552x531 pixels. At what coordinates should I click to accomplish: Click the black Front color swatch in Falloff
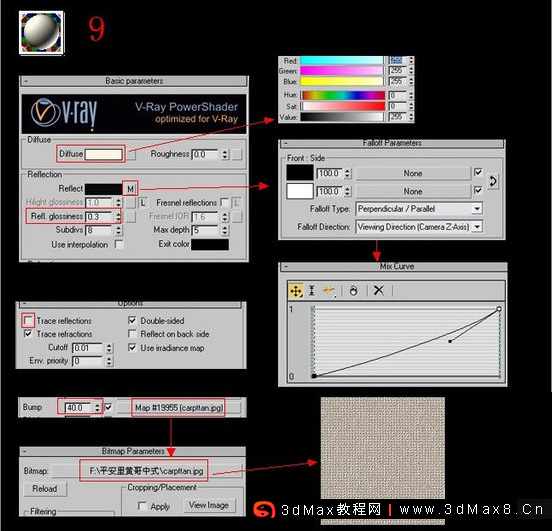click(300, 173)
